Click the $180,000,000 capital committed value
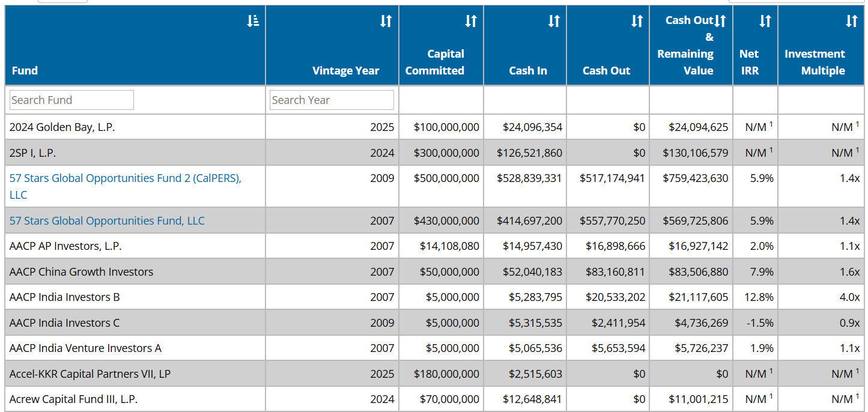Image resolution: width=868 pixels, height=412 pixels. click(x=446, y=374)
